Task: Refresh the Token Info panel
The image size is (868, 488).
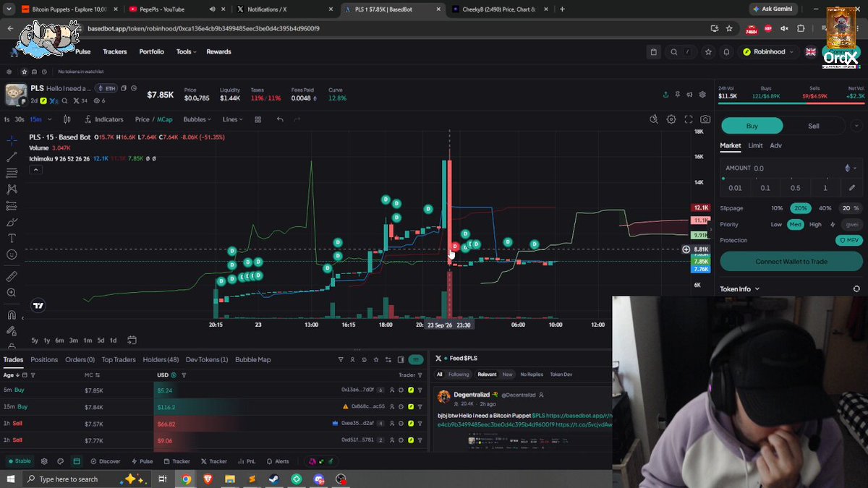Action: pos(856,289)
